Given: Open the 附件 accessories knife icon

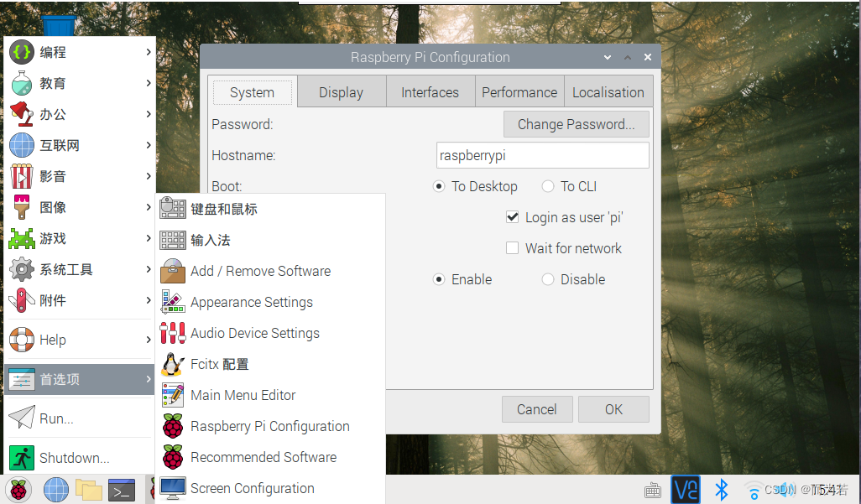Looking at the screenshot, I should [x=22, y=300].
